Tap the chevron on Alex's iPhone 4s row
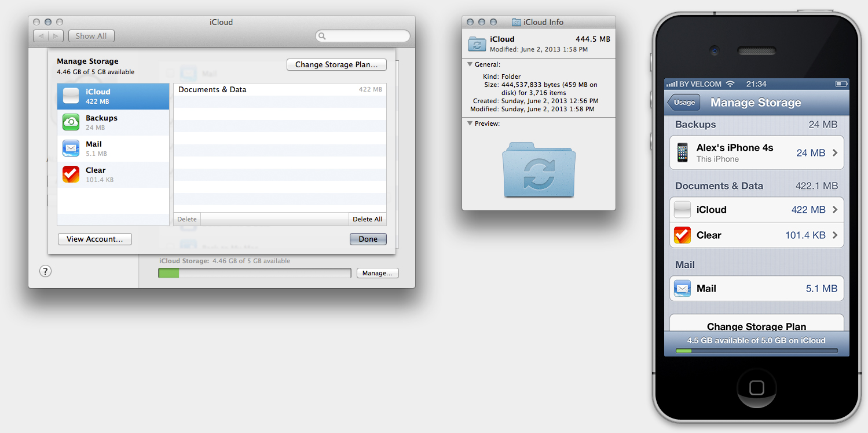 click(835, 153)
